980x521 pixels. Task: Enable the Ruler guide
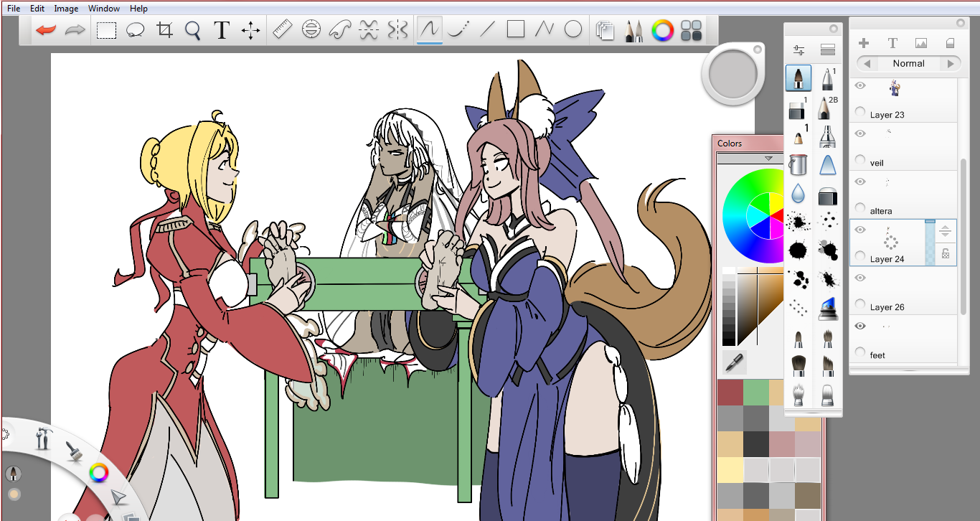283,29
